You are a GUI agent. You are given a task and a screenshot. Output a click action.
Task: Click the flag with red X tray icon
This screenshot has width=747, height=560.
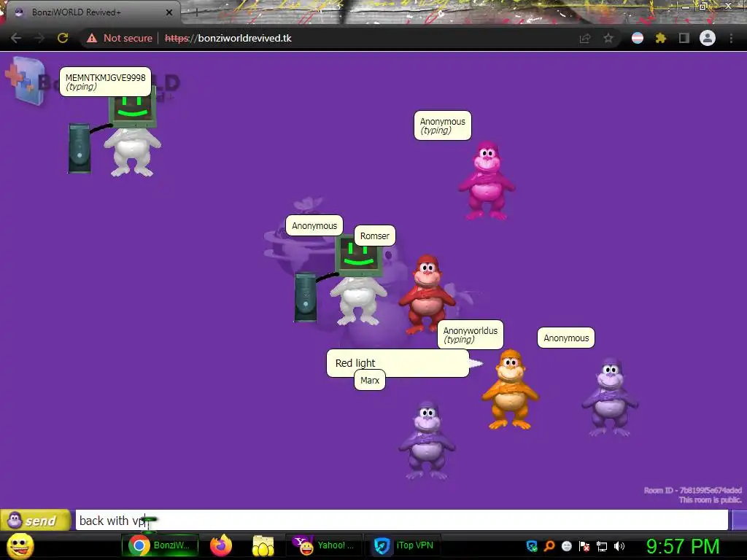(x=584, y=546)
